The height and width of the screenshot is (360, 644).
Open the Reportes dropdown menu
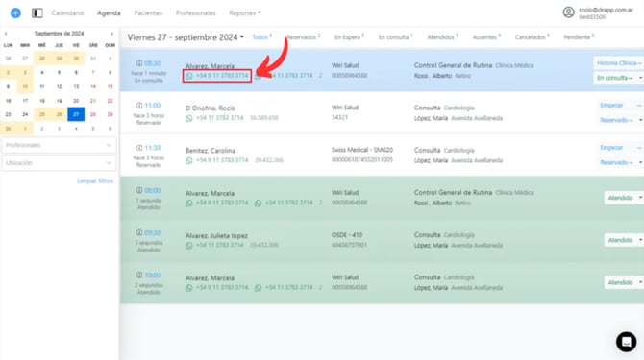(245, 13)
